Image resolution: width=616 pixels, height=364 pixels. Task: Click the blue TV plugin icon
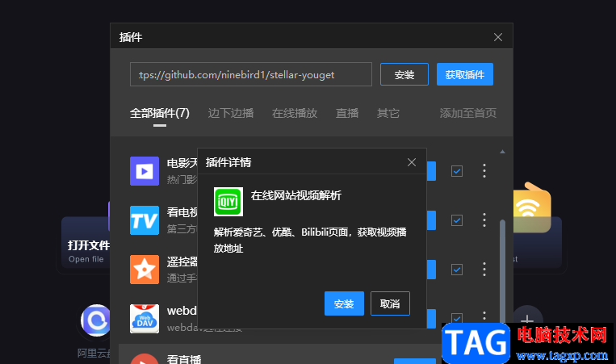pos(145,220)
